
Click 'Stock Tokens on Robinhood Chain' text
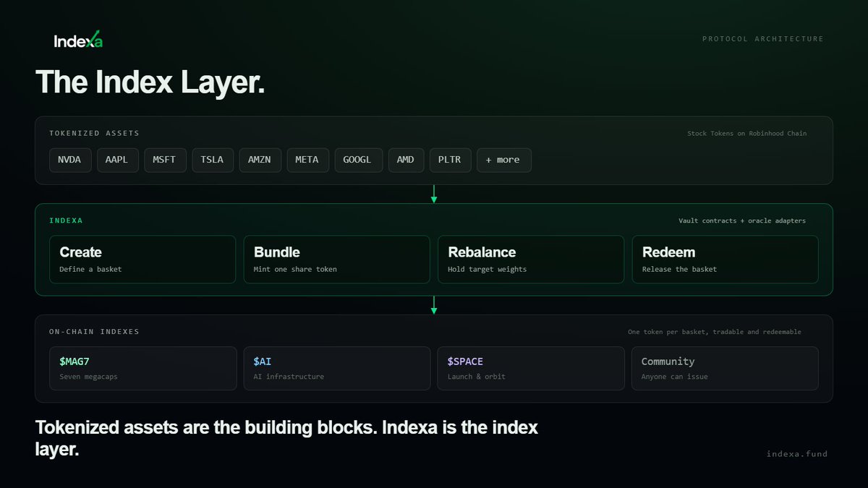tap(747, 134)
